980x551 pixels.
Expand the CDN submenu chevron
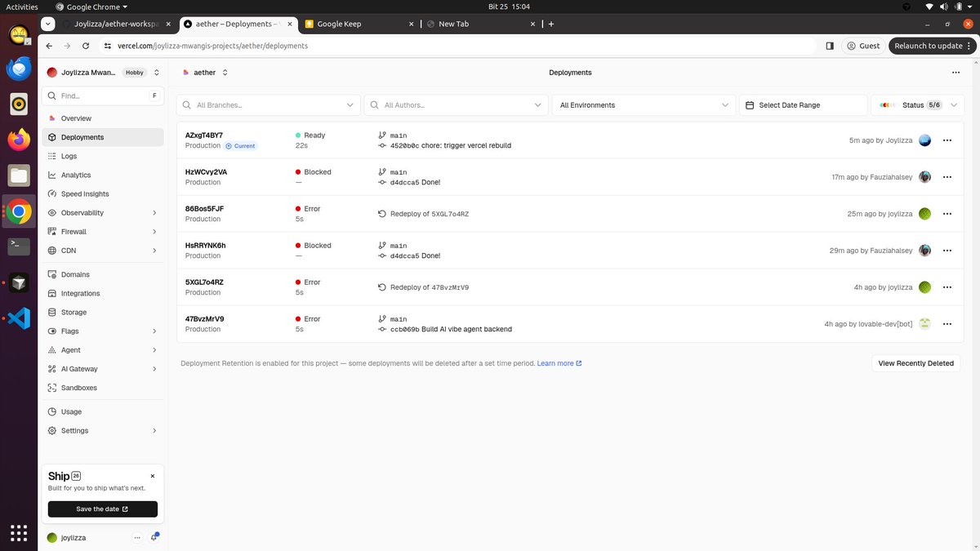154,251
